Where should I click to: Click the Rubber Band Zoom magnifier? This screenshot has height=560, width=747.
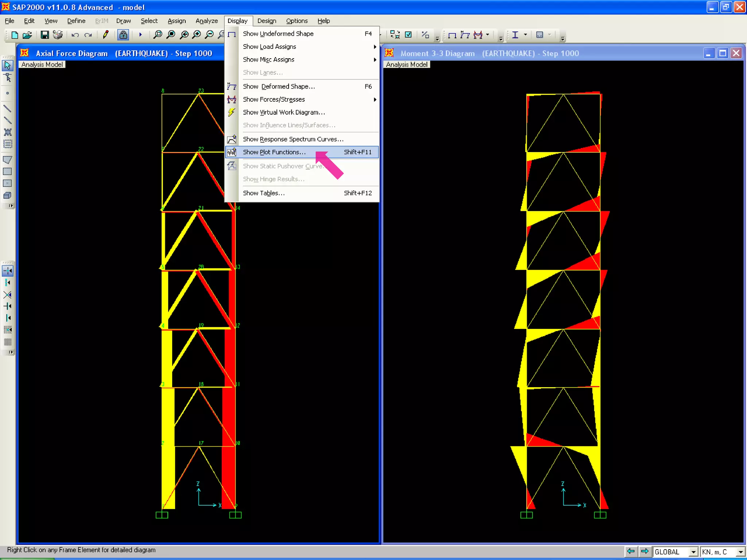[158, 35]
